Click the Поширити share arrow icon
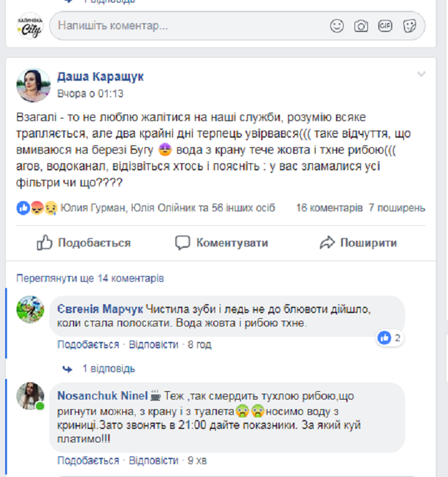The image size is (448, 477). tap(327, 243)
